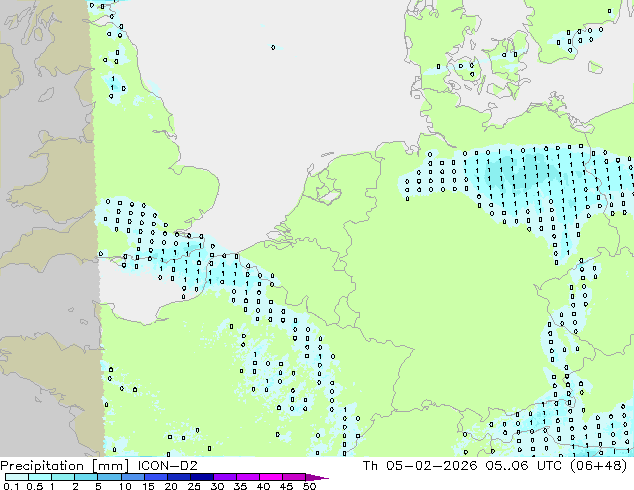Click the legend label '25'
634x490 pixels.
pos(194,486)
